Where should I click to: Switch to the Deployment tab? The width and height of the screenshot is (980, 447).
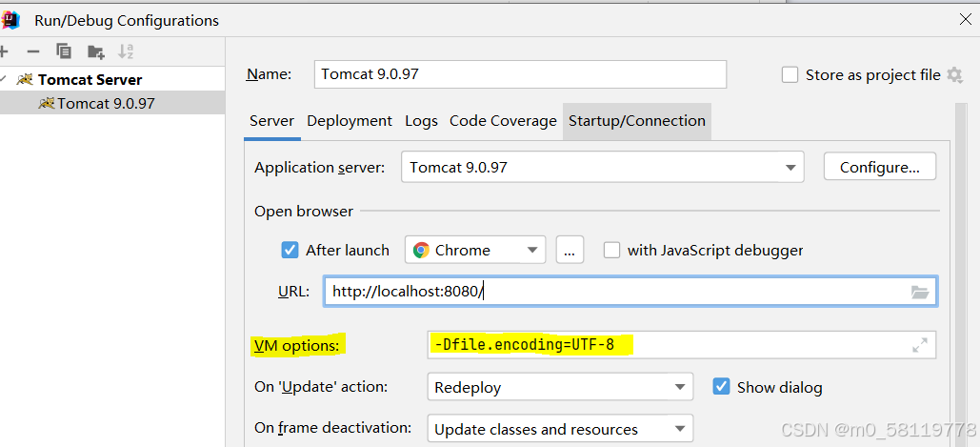(x=350, y=121)
